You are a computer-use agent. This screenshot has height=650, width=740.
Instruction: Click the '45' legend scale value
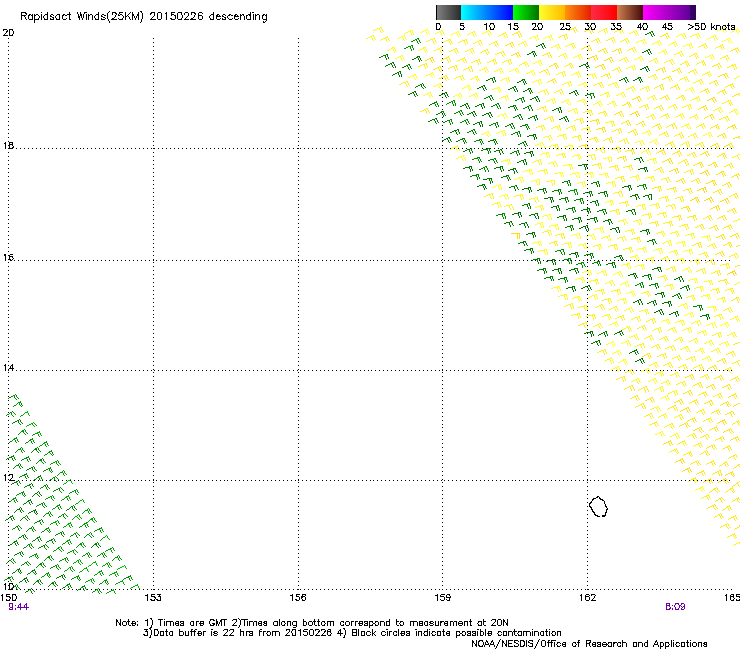(x=667, y=27)
